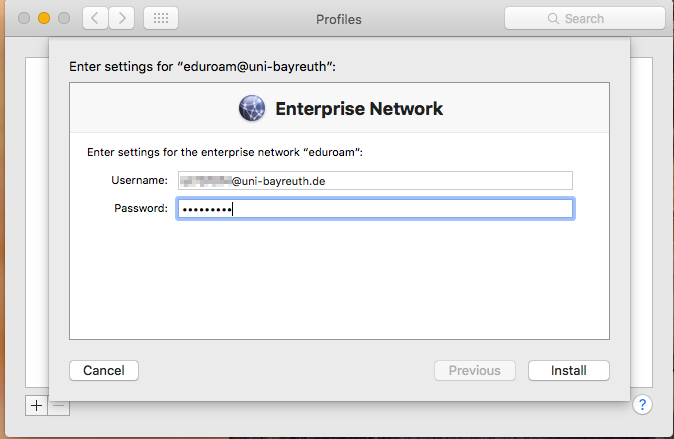Close the Profiles window with the red button
Viewport: 674px width, 439px height.
(x=24, y=19)
